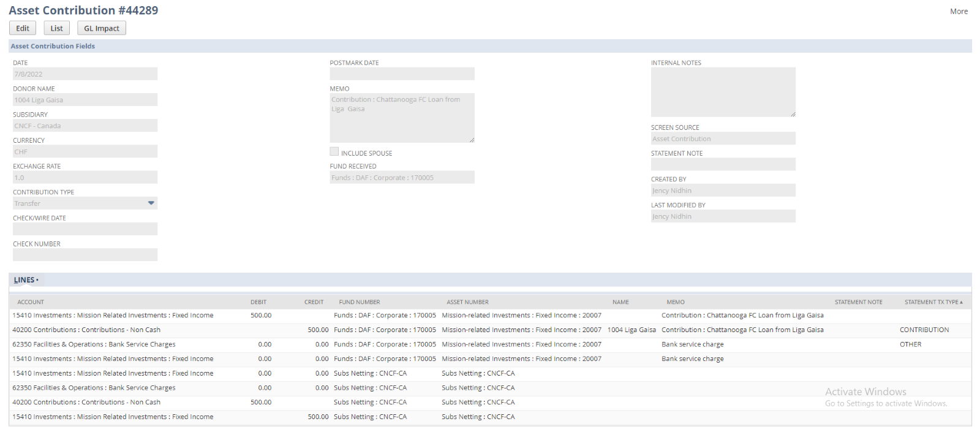This screenshot has width=980, height=432.
Task: Toggle the Include Spouse checkbox
Action: (x=334, y=151)
